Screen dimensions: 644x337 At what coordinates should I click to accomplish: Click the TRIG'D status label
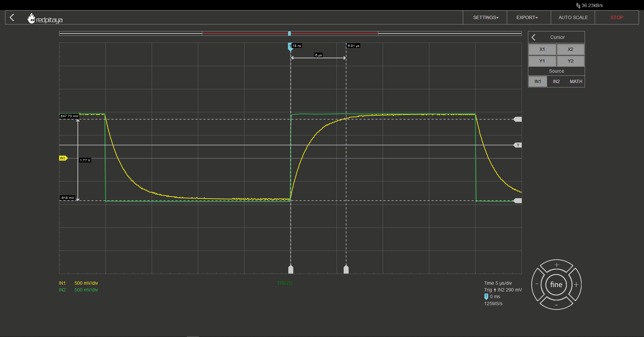[285, 283]
